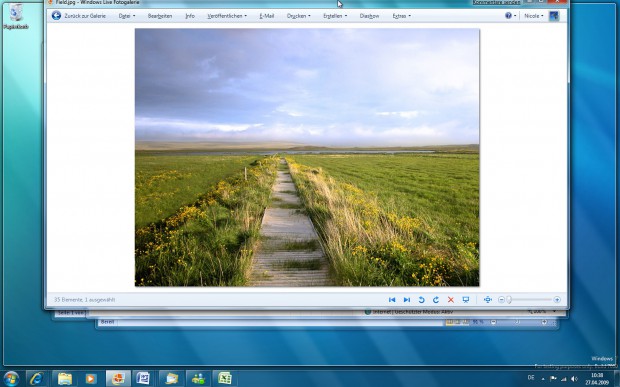Click the DE language indicator

531,378
